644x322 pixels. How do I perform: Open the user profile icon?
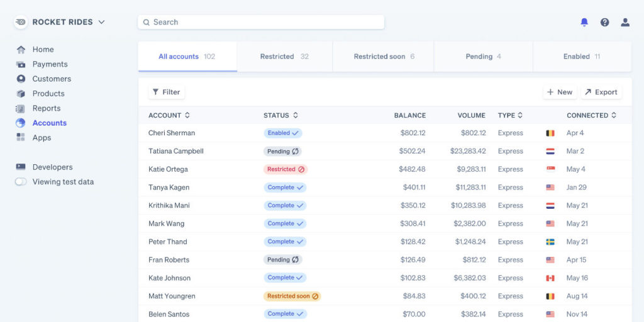[x=625, y=22]
